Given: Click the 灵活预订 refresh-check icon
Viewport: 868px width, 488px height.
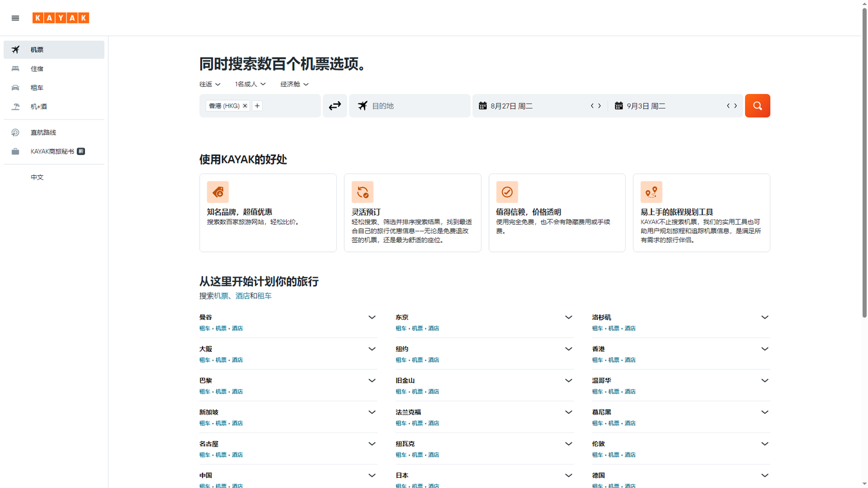Looking at the screenshot, I should pos(362,192).
